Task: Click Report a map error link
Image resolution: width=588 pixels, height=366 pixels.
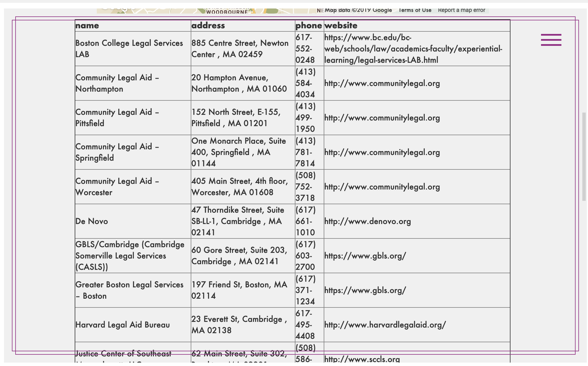Action: (461, 10)
